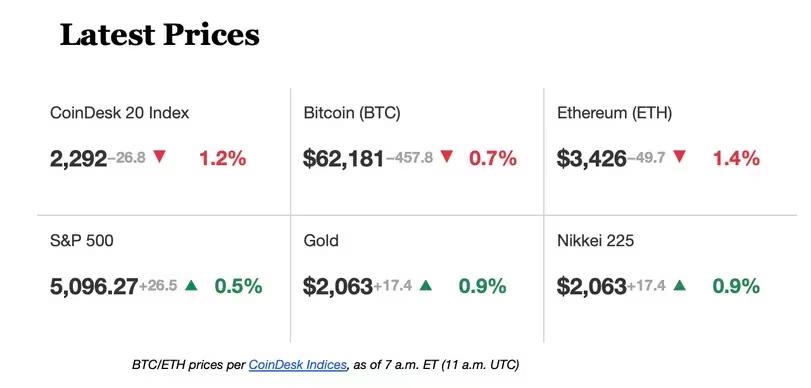Click the red down arrow beside CoinDesk 20 Index

point(160,157)
